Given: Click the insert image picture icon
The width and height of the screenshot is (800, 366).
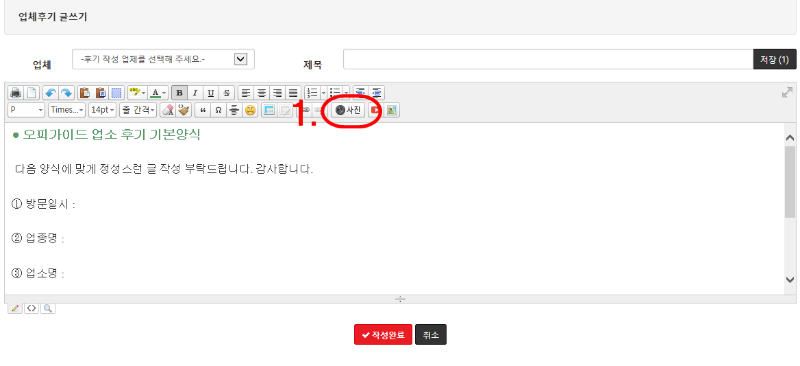Looking at the screenshot, I should click(392, 110).
